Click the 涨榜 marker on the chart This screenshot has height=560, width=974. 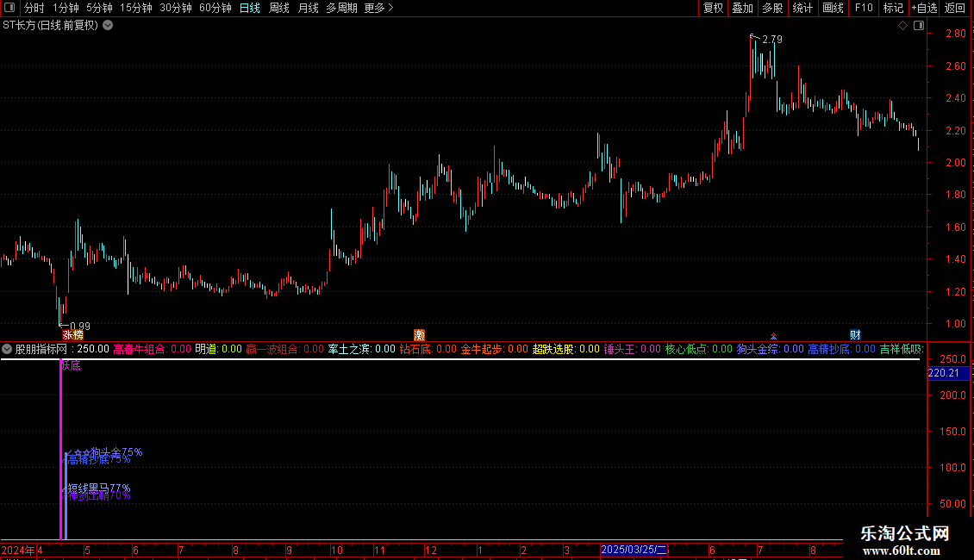(72, 335)
